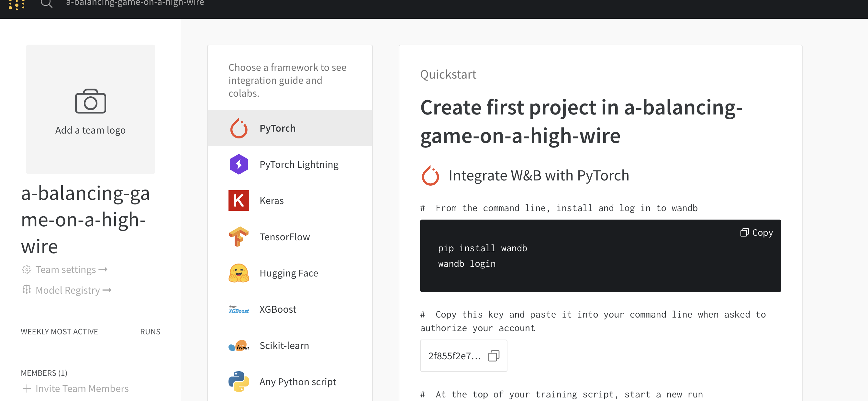The width and height of the screenshot is (868, 401).
Task: Click the search field in top bar
Action: click(x=135, y=3)
